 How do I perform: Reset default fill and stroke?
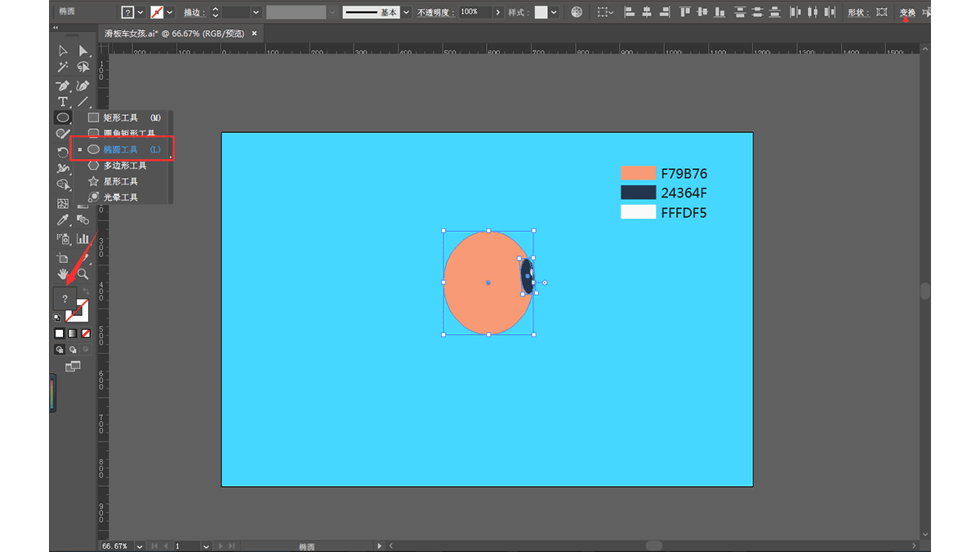[x=57, y=317]
